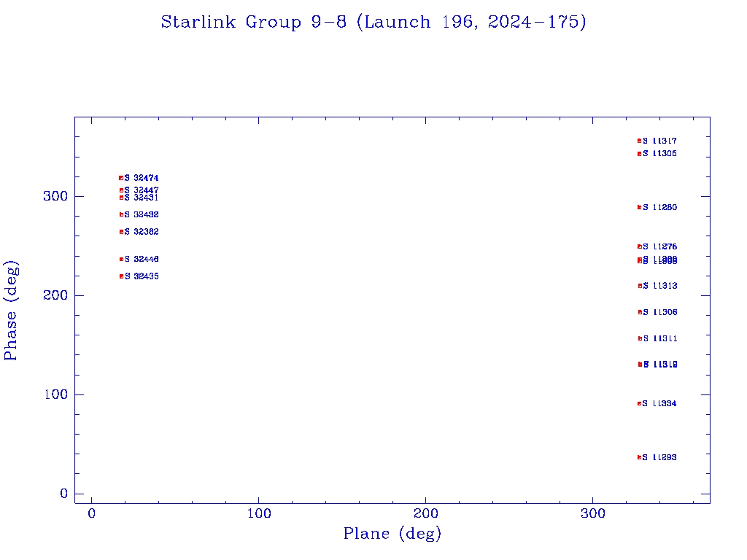
Task: Select the "S 11317" satellite label
Action: (x=659, y=141)
